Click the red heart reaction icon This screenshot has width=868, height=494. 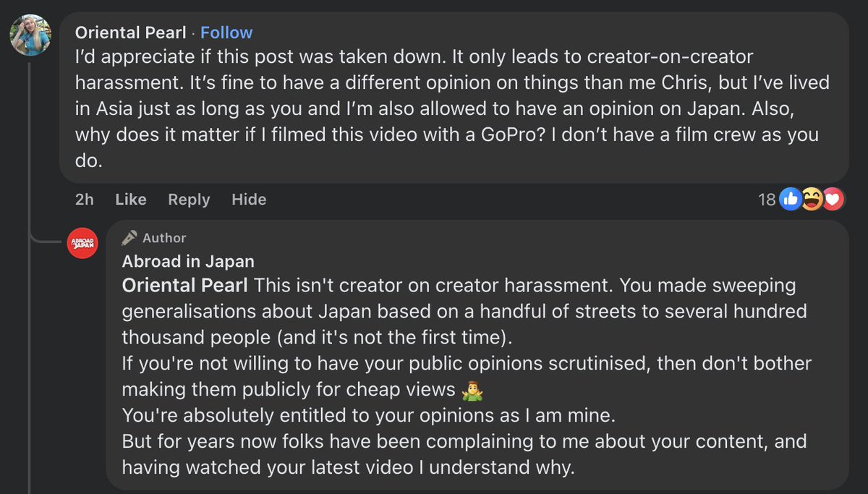pos(832,200)
